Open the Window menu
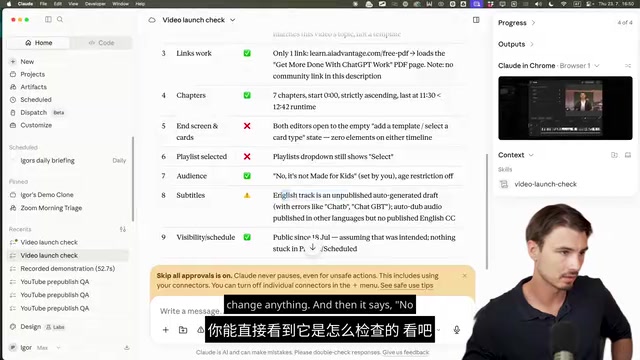The width and height of the screenshot is (640, 360). coord(120,4)
